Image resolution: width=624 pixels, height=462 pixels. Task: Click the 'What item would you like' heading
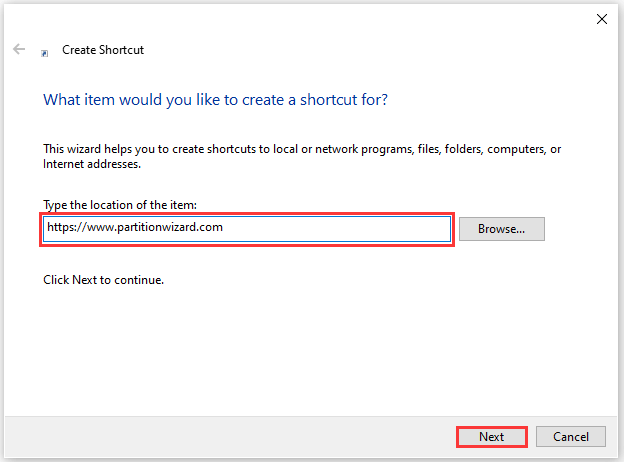(215, 100)
